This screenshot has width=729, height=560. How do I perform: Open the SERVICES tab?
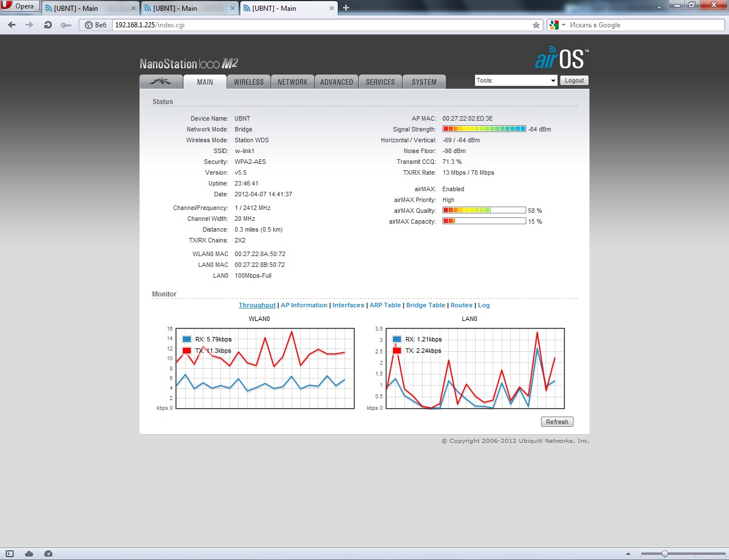tap(380, 82)
